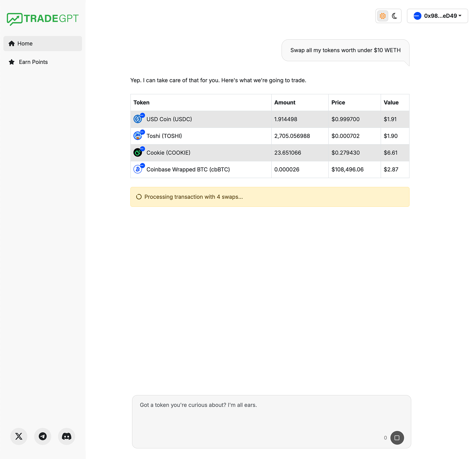Viewport: 476px width, 459px height.
Task: Click value $2.87
Action: (x=391, y=170)
